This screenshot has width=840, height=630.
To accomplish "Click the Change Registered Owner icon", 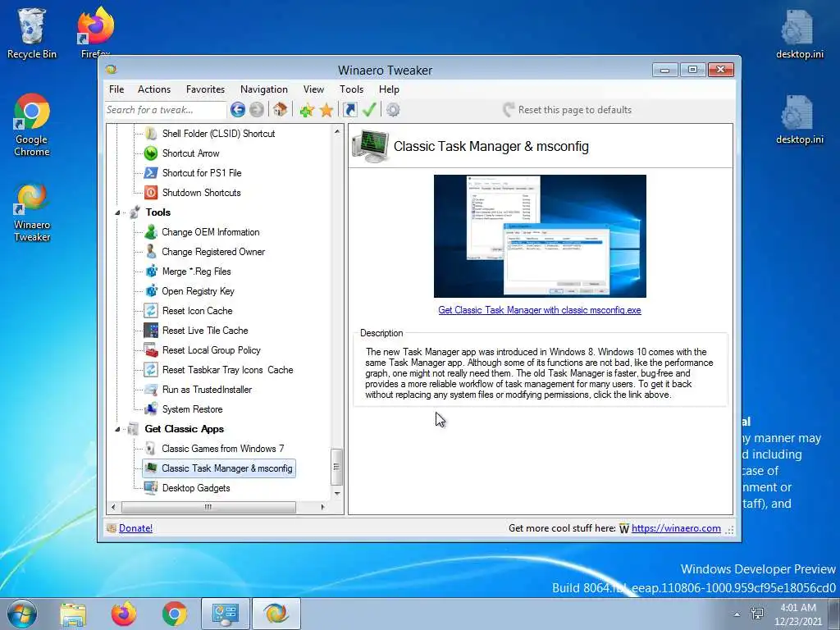I will (151, 252).
